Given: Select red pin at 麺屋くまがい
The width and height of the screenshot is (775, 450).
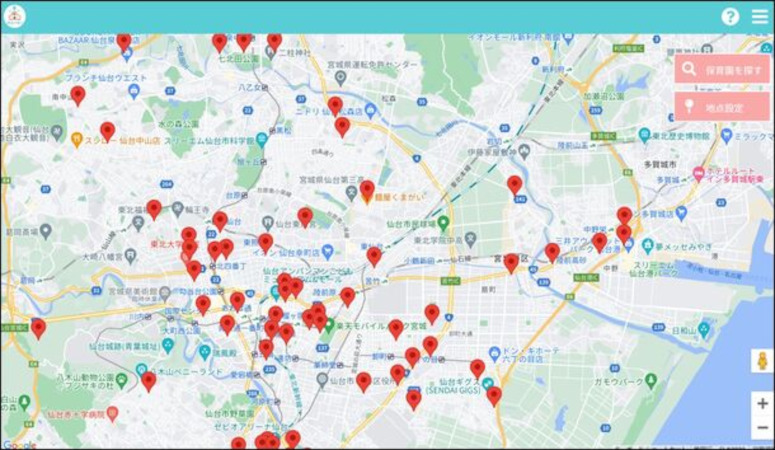Looking at the screenshot, I should (367, 189).
